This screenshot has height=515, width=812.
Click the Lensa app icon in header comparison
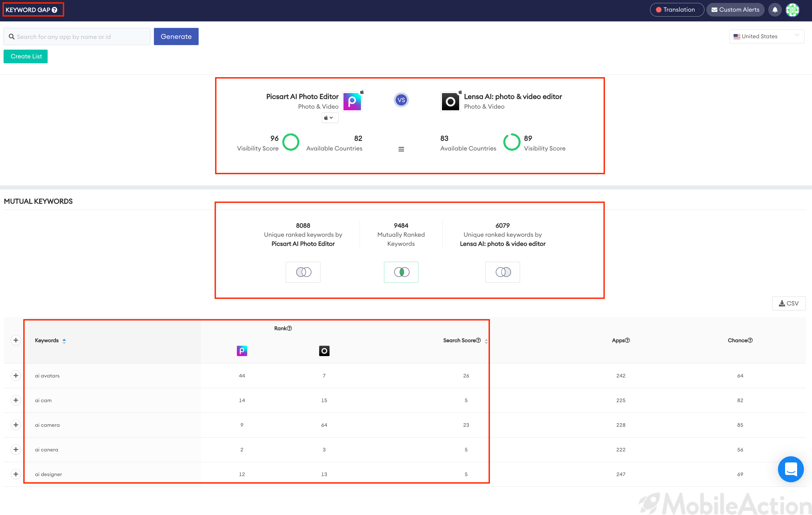[x=450, y=102]
